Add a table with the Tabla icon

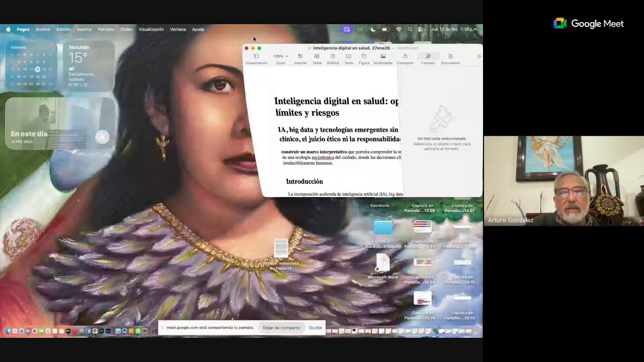click(x=316, y=56)
